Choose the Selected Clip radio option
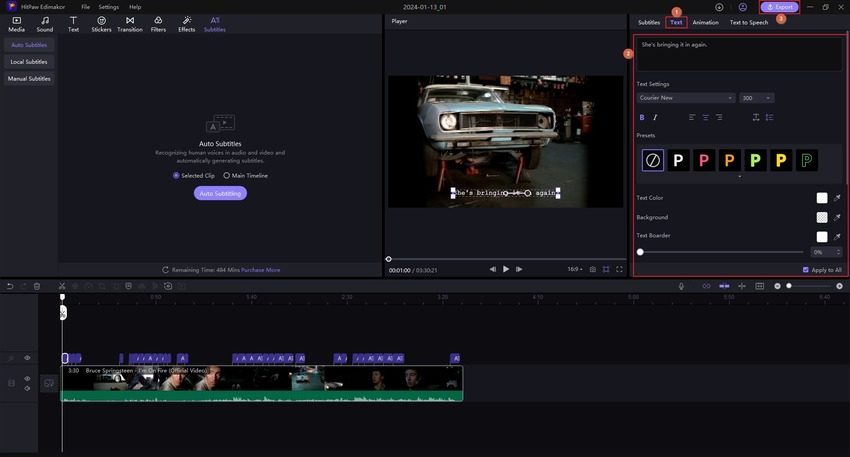The width and height of the screenshot is (850, 457). 176,175
